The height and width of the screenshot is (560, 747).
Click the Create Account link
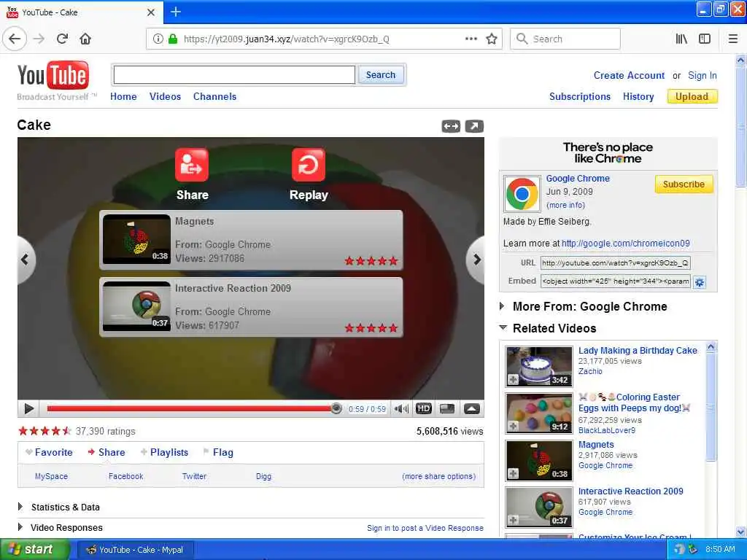[x=629, y=75]
